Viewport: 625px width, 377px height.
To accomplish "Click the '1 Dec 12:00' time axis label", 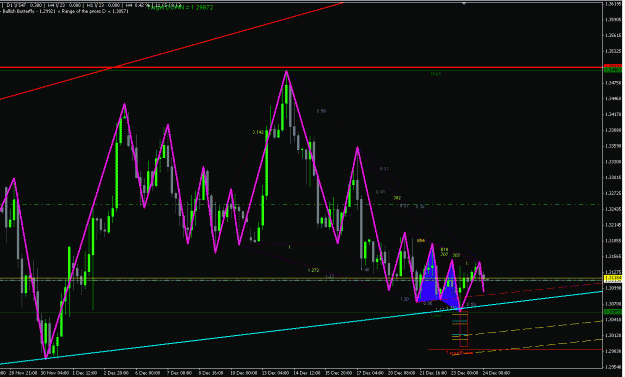I will click(85, 373).
